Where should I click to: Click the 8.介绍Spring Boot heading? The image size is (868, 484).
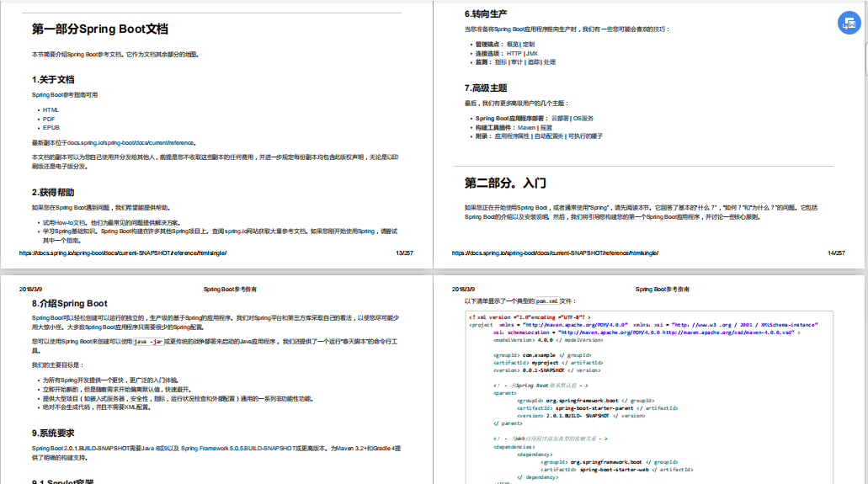pyautogui.click(x=69, y=304)
